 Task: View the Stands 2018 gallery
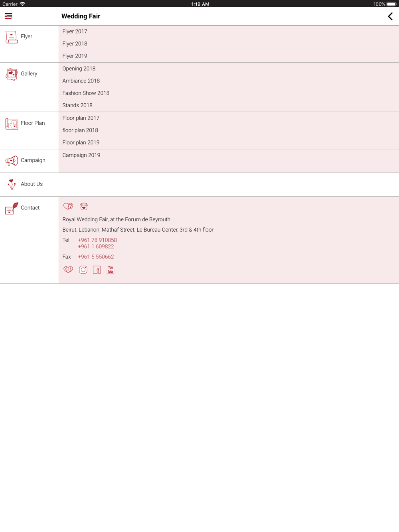point(77,105)
